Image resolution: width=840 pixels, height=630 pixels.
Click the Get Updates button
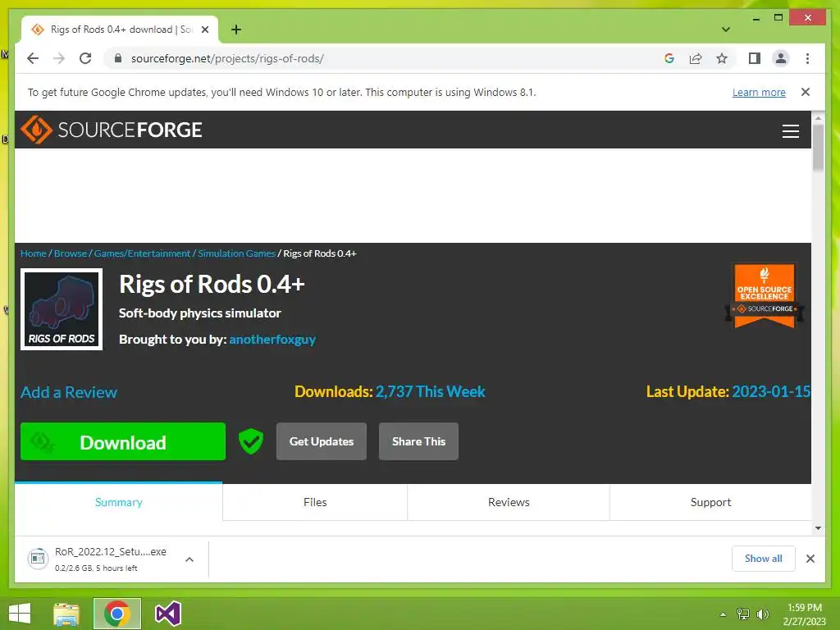click(x=322, y=441)
